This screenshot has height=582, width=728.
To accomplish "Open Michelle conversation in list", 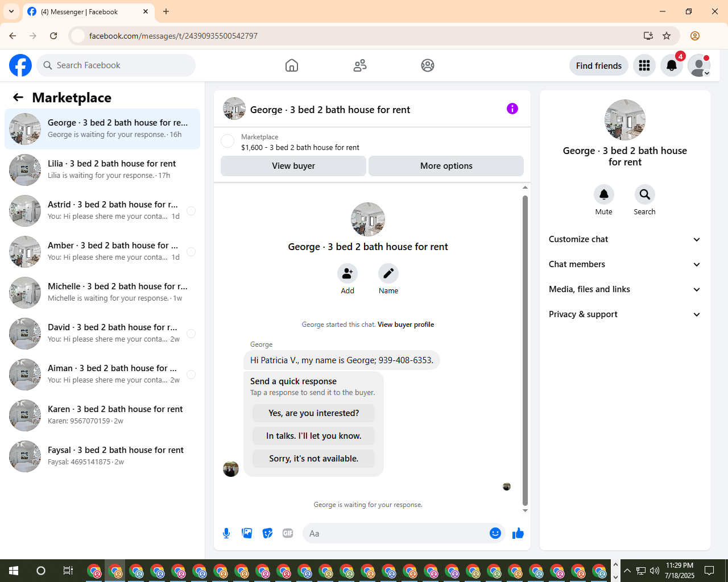I will pyautogui.click(x=102, y=293).
